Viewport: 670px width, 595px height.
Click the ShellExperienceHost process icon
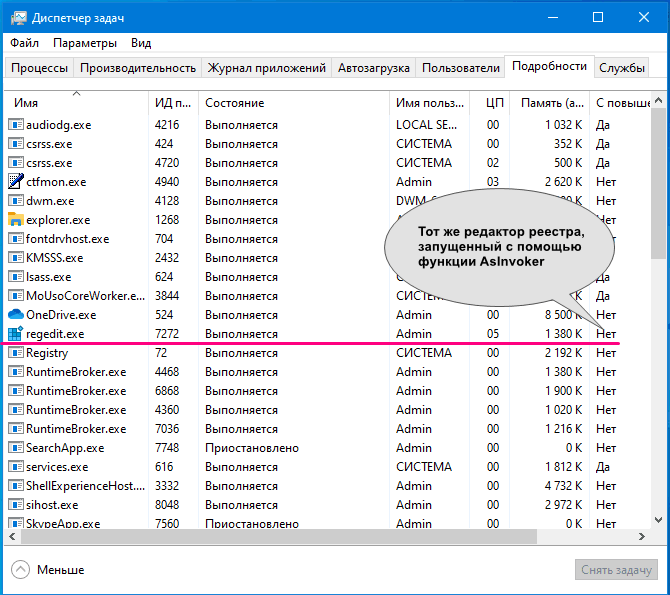click(16, 486)
